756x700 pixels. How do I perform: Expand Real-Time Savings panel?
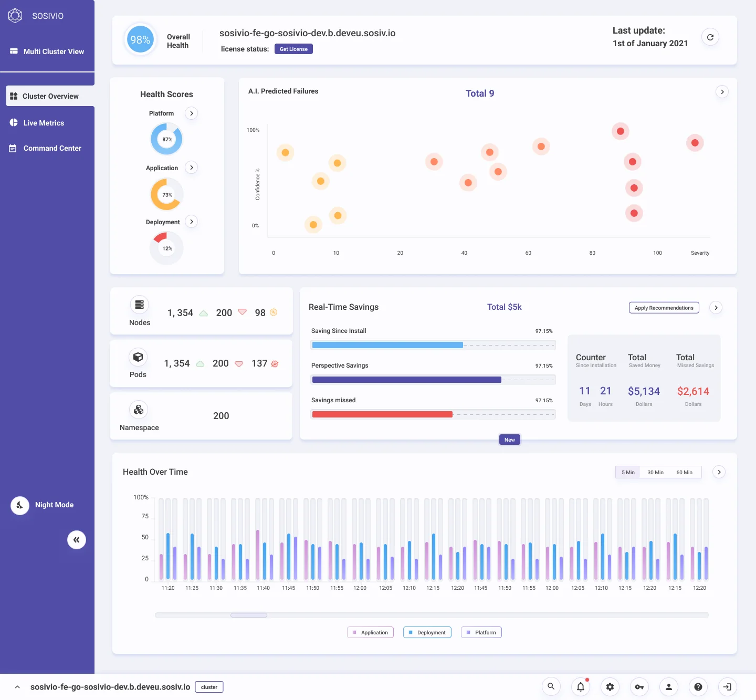(716, 308)
